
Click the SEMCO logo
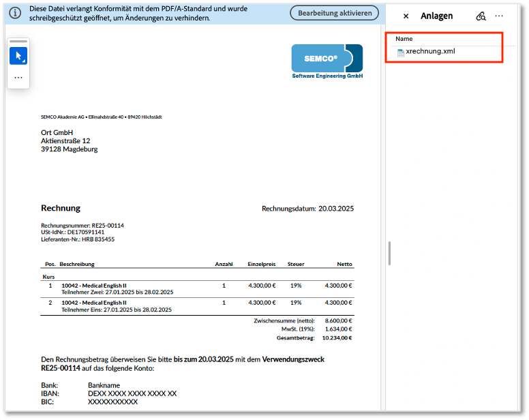(327, 61)
